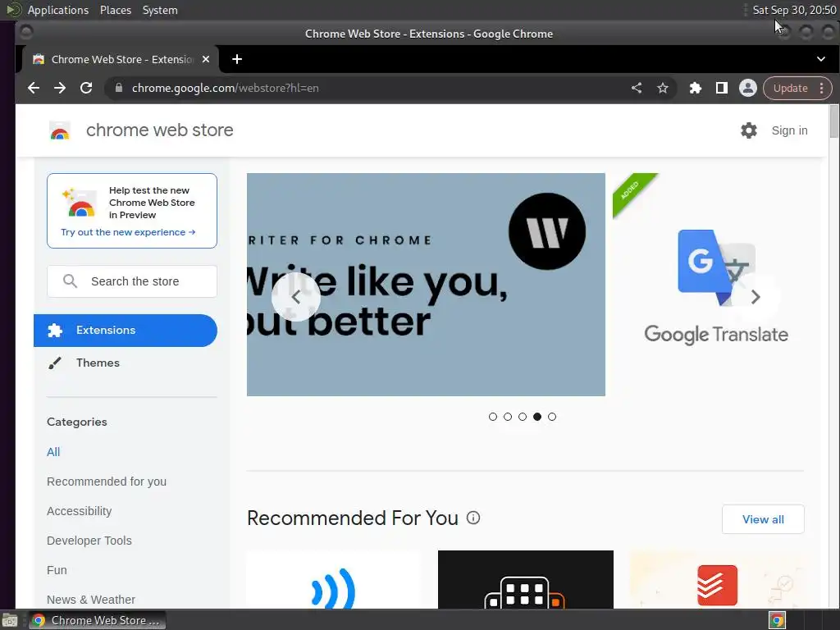Open the Places menu
This screenshot has height=630, width=840.
115,10
